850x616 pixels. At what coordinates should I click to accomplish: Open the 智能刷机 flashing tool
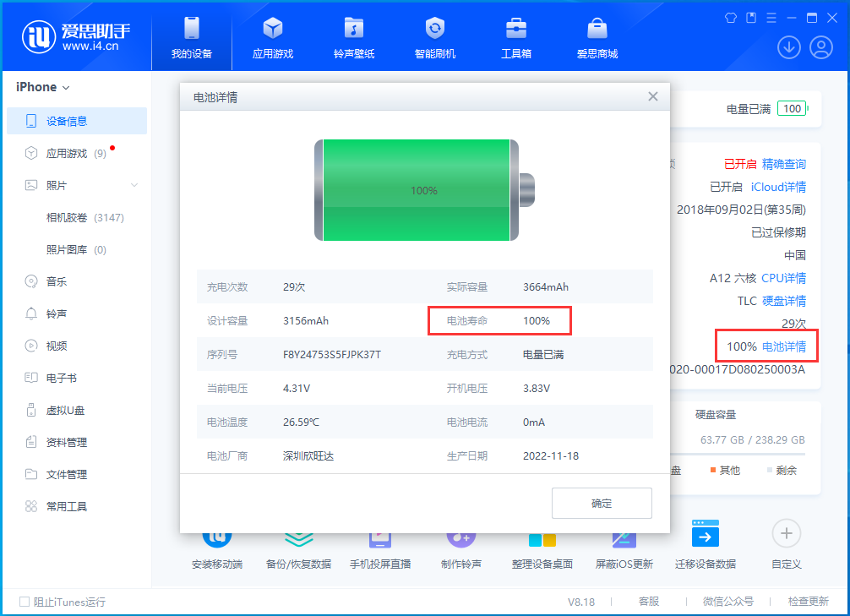[x=434, y=37]
